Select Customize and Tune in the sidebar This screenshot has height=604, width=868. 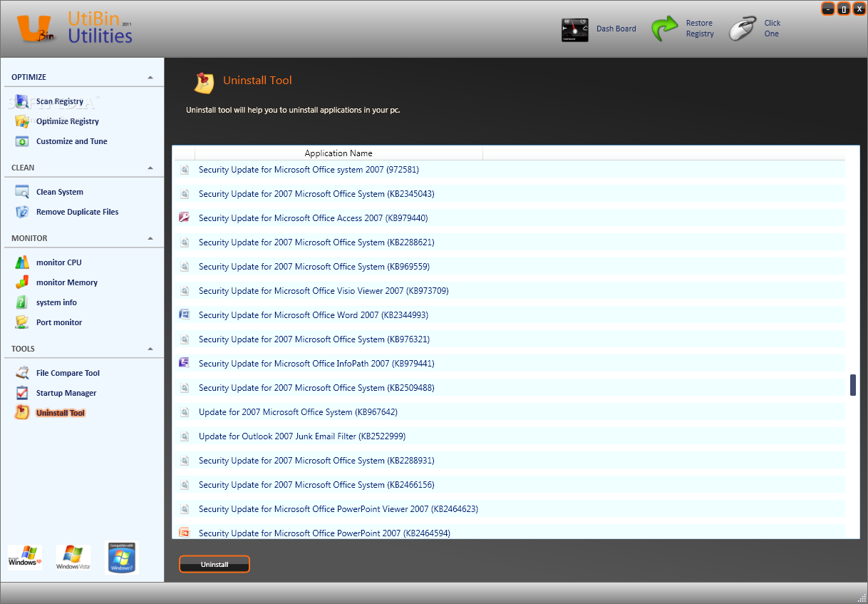72,141
